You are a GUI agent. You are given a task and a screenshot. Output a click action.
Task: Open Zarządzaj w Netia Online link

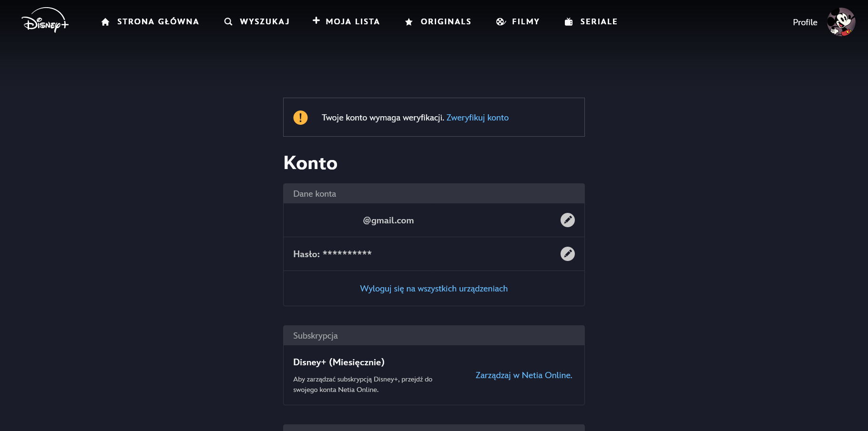point(523,375)
